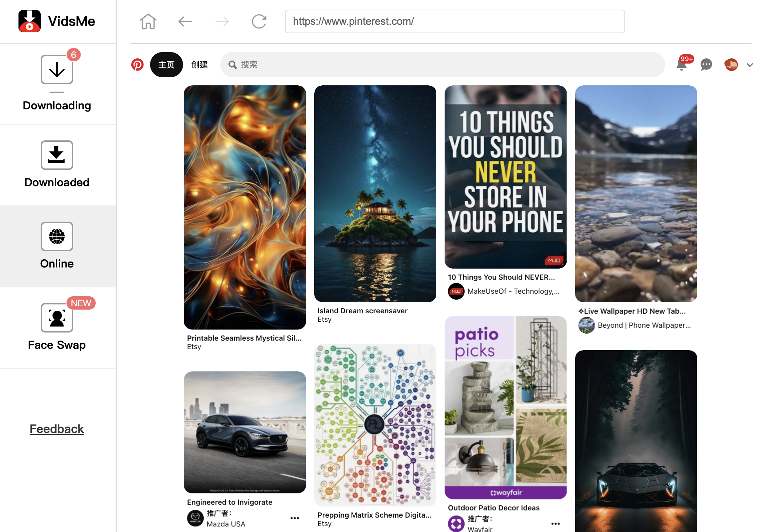This screenshot has height=532, width=763.
Task: Click the Etsy label under Matrix Scheme
Action: [x=325, y=524]
